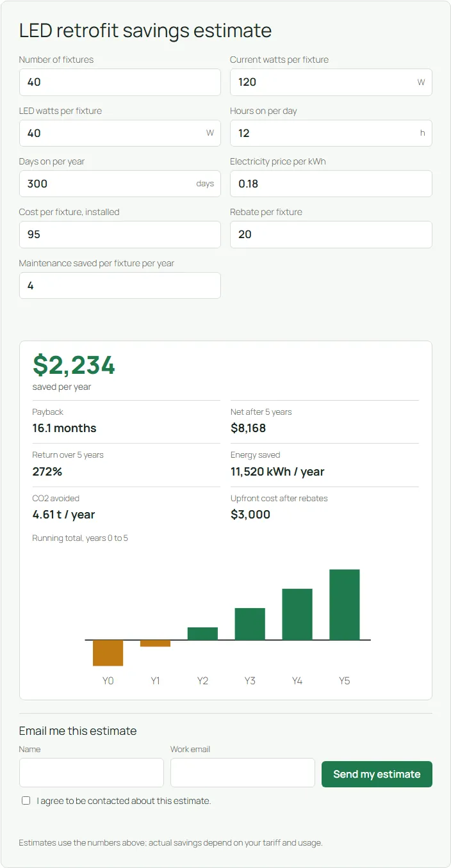451x868 pixels.
Task: Click the Days on per year field
Action: [x=120, y=184]
